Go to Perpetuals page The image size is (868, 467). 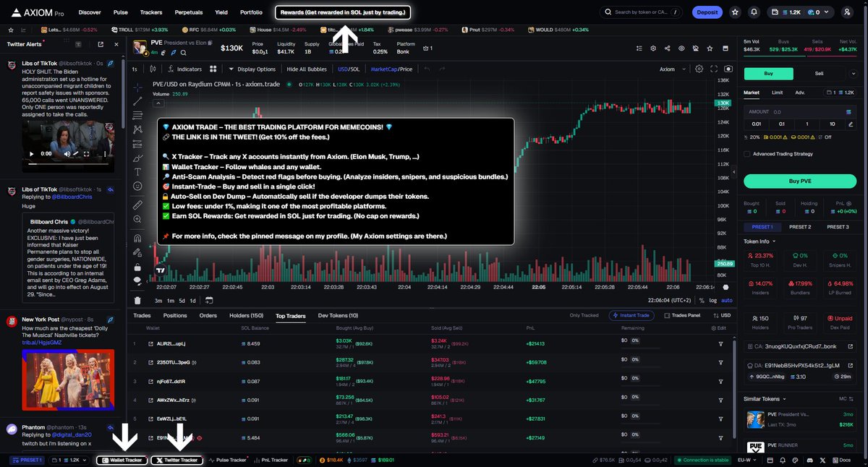(188, 12)
